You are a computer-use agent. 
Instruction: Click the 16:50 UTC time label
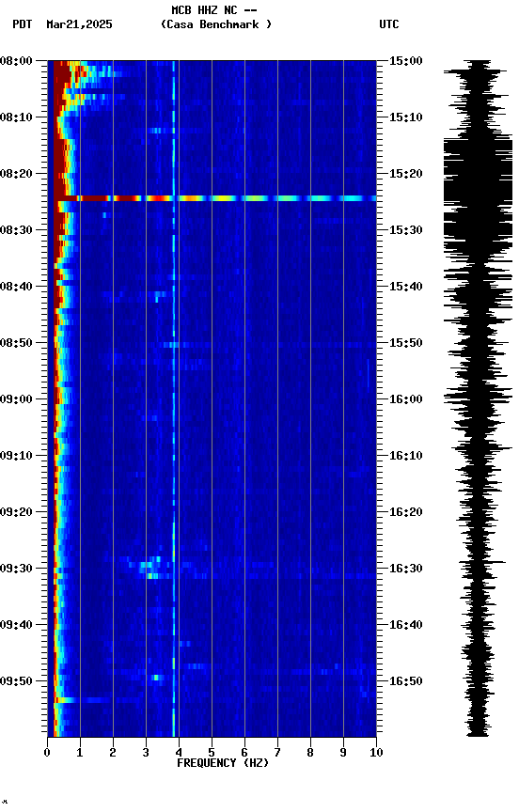[x=405, y=681]
